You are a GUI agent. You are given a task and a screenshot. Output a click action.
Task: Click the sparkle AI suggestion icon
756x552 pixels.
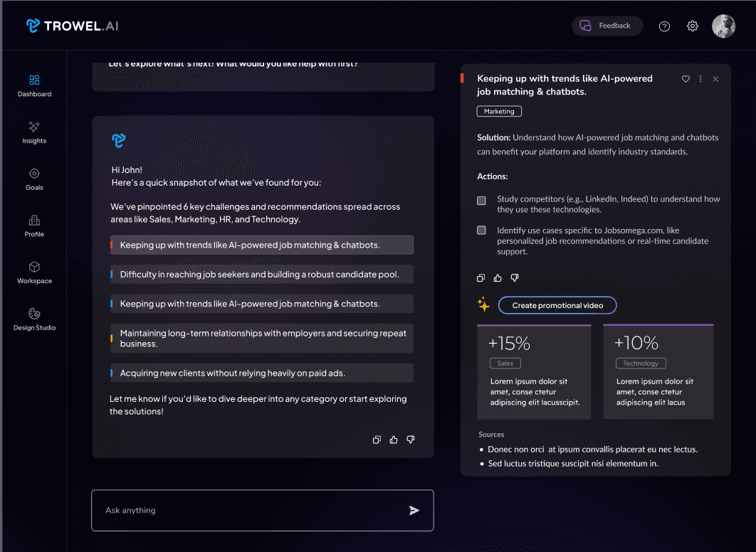coord(483,304)
